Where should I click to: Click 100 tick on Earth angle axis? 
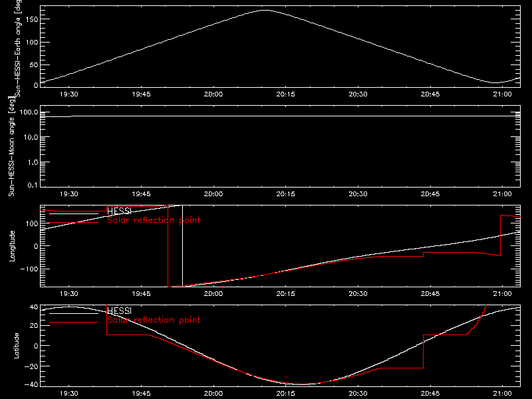(33, 42)
